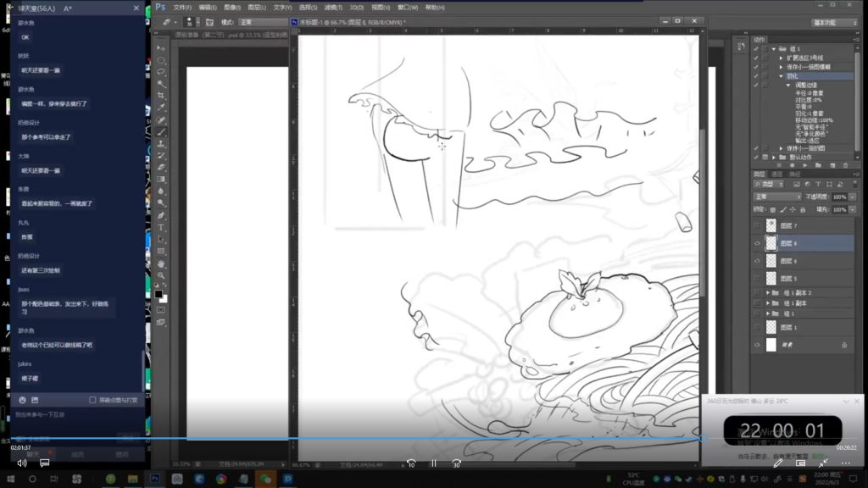Image resolution: width=868 pixels, height=488 pixels.
Task: Select the Zoom magnifier tool
Action: [161, 275]
